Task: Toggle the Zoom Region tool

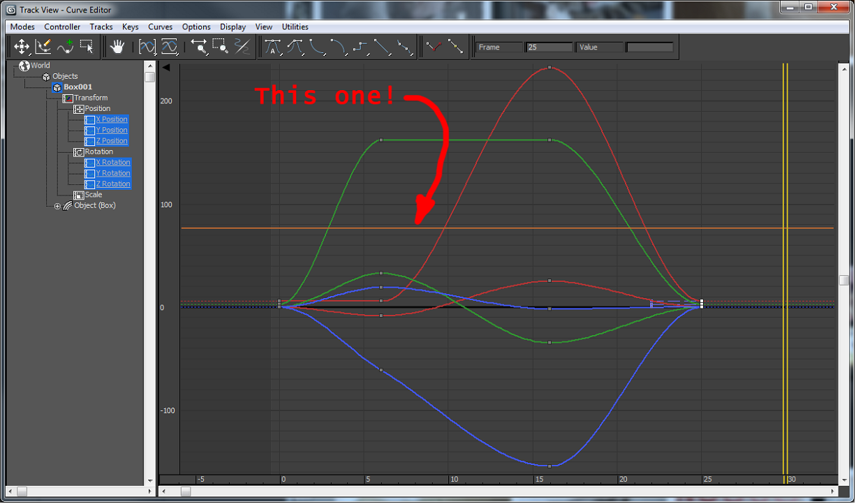Action: pyautogui.click(x=220, y=47)
